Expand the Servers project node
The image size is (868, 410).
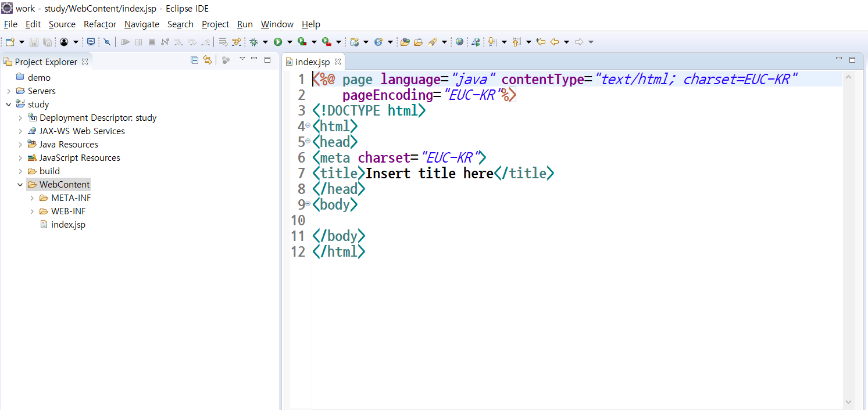[9, 91]
